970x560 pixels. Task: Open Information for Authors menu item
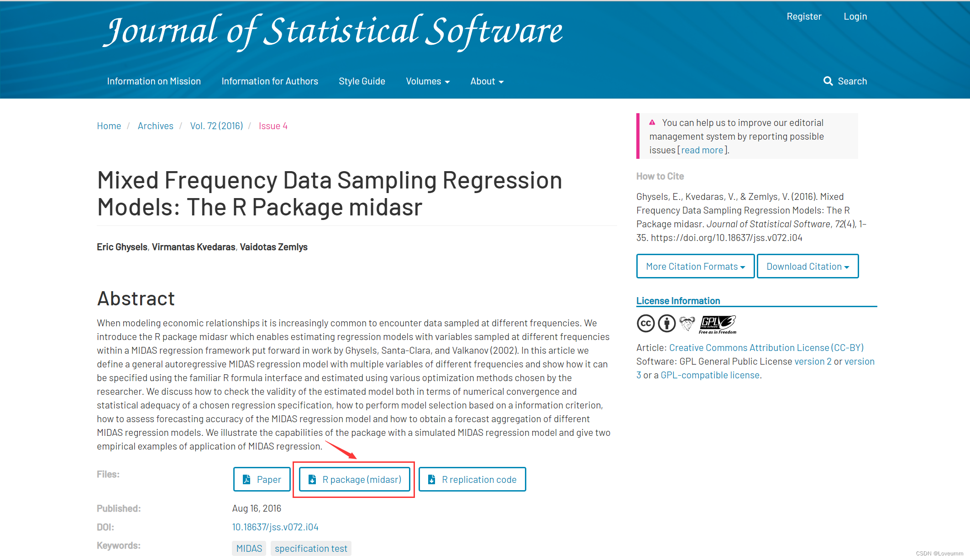[270, 81]
